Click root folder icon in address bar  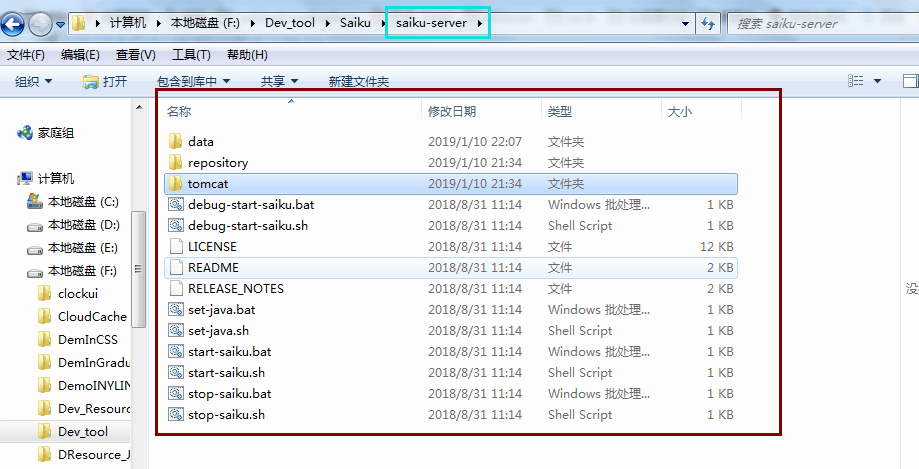[x=79, y=23]
